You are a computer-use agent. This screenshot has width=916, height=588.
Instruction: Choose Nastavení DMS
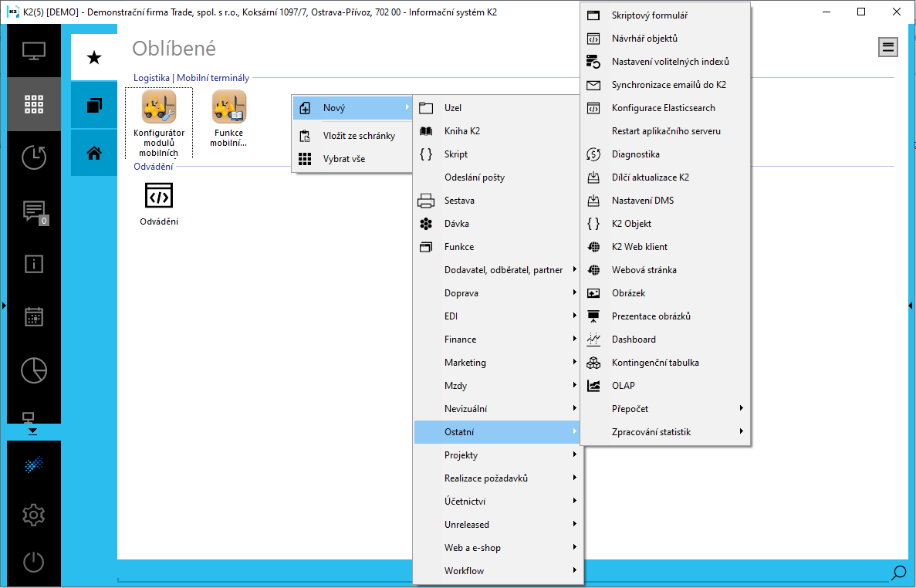coord(665,201)
